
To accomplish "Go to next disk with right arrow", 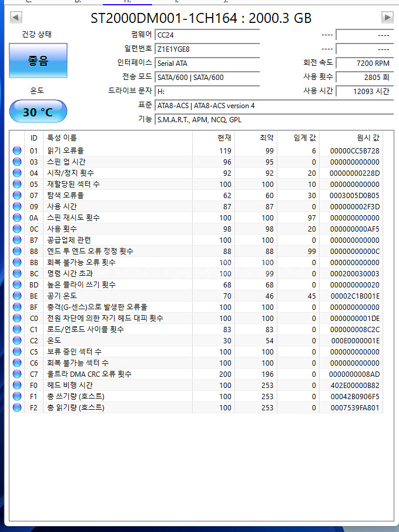I will (387, 17).
